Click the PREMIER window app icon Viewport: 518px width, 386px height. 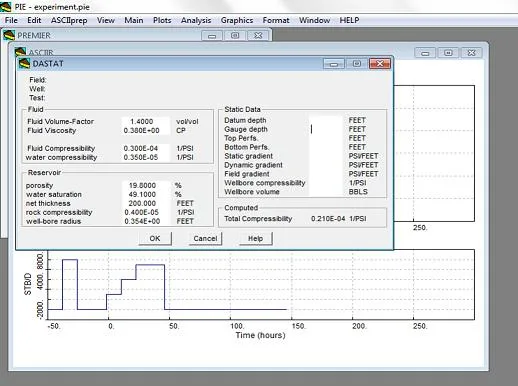click(9, 35)
